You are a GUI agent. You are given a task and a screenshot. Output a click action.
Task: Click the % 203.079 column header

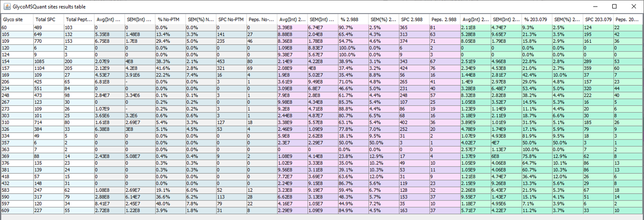coord(537,19)
